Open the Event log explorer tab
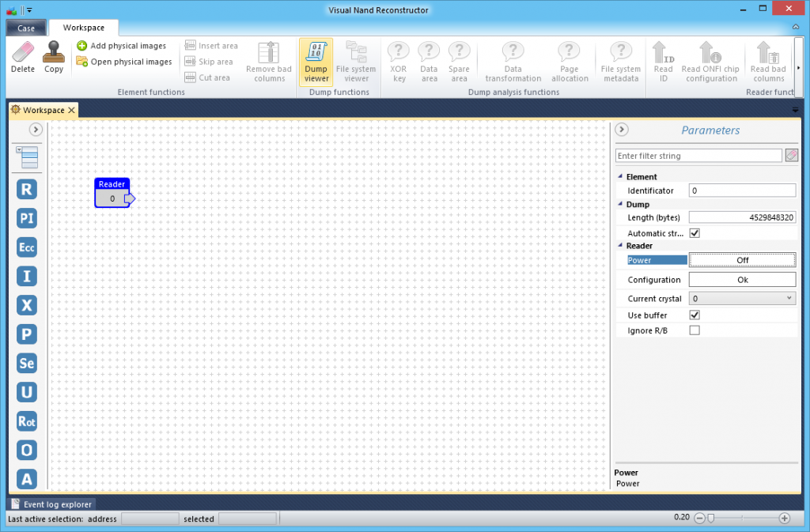The image size is (810, 532). [51, 504]
